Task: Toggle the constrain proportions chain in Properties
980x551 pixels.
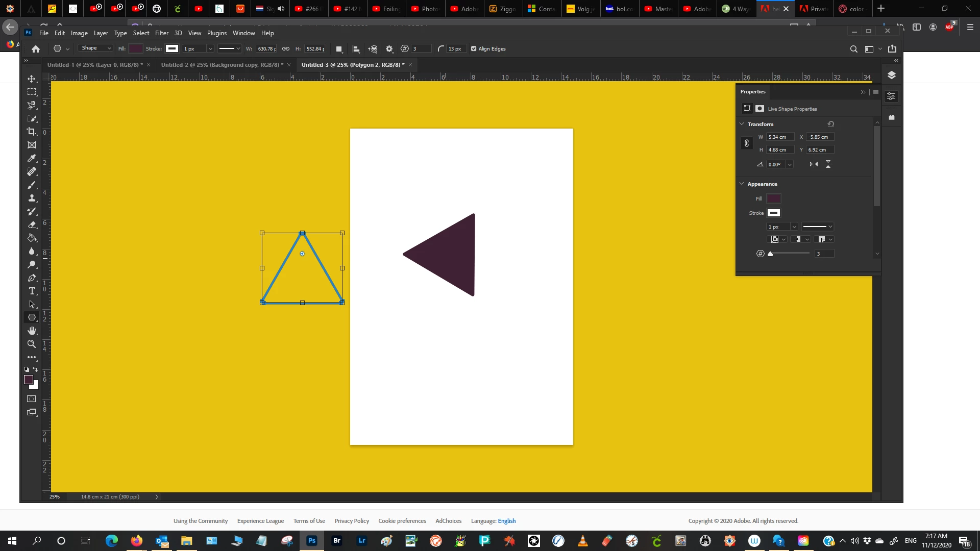Action: [x=746, y=143]
